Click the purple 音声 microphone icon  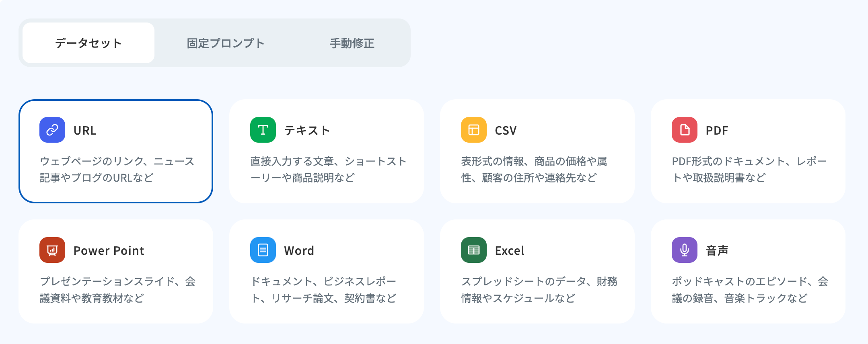point(685,250)
